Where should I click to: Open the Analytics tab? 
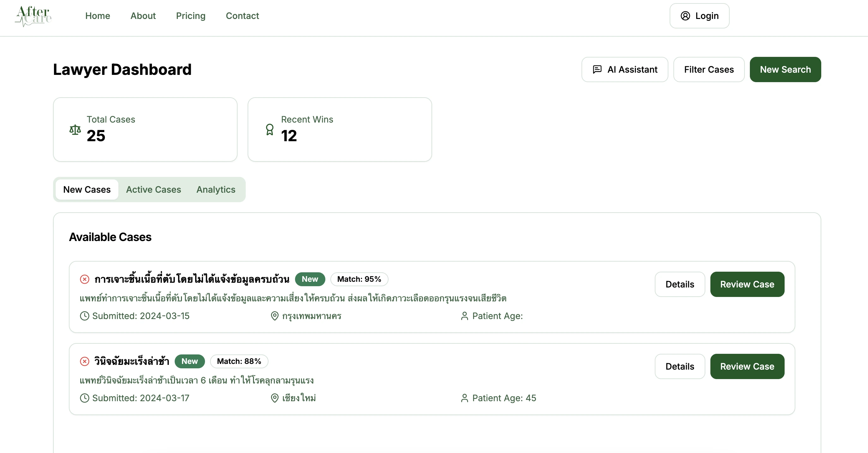pos(216,190)
